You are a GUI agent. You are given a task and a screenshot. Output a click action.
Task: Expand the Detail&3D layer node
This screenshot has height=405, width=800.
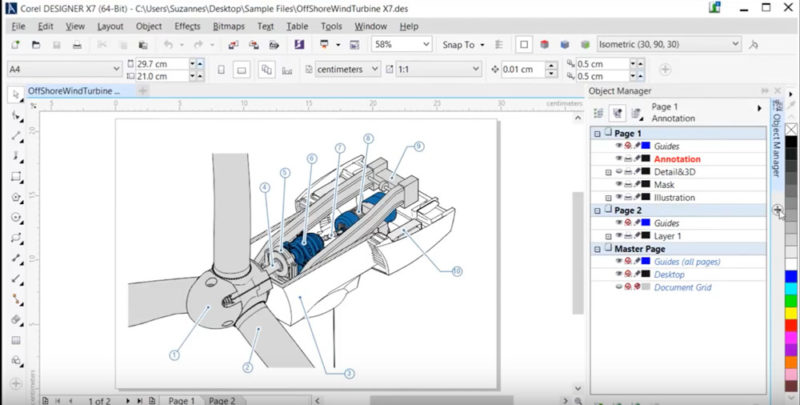pyautogui.click(x=608, y=172)
